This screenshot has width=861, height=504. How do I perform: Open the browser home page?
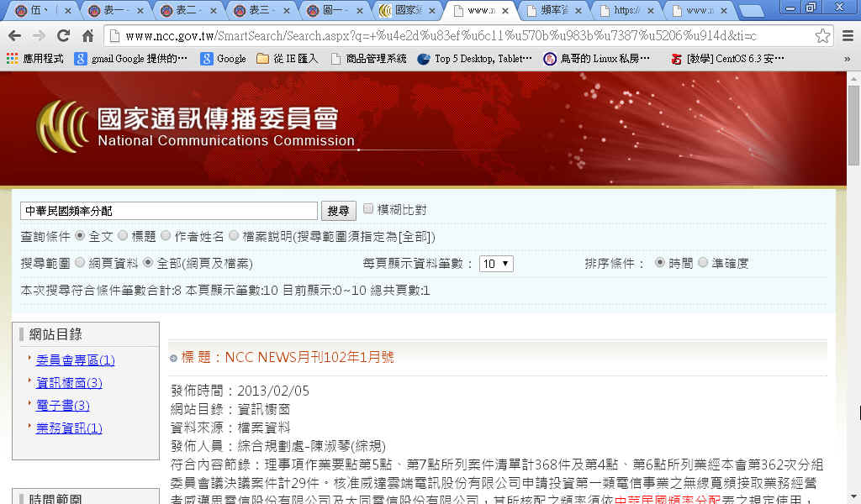click(87, 36)
